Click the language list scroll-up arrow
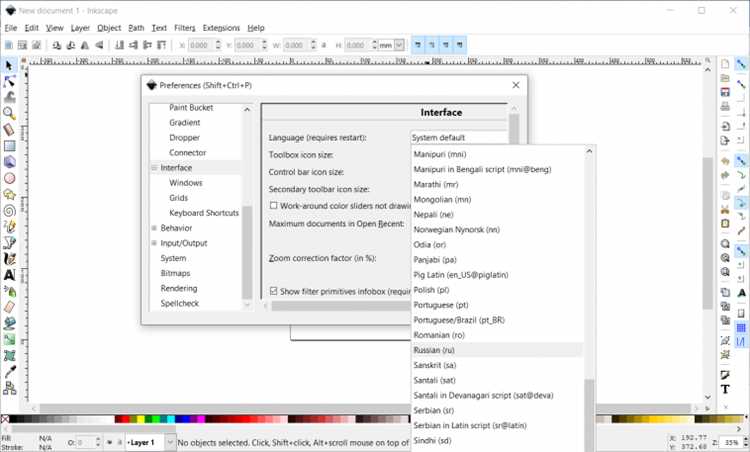The width and height of the screenshot is (750, 452). (589, 151)
